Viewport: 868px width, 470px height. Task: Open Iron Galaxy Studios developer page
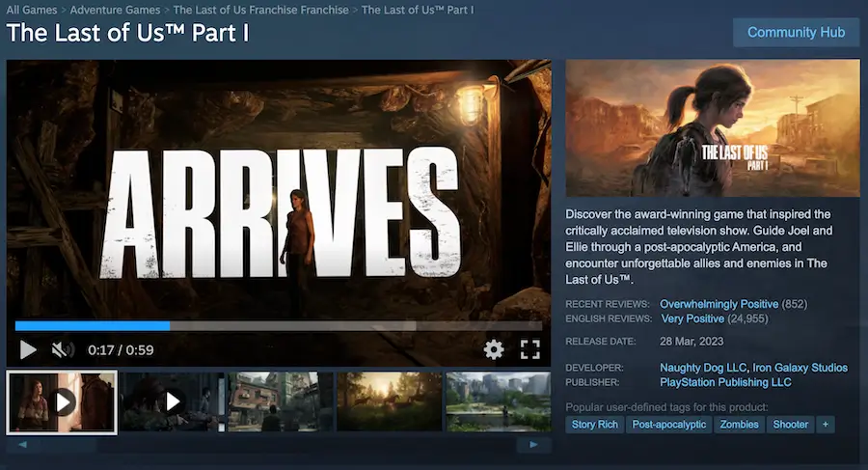[x=800, y=368]
